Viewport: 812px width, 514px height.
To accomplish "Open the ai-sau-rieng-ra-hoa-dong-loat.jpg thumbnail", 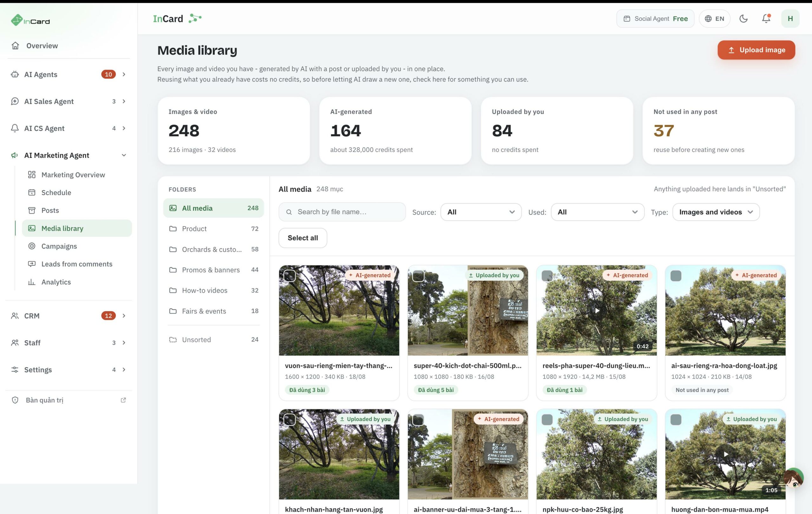I will click(725, 310).
